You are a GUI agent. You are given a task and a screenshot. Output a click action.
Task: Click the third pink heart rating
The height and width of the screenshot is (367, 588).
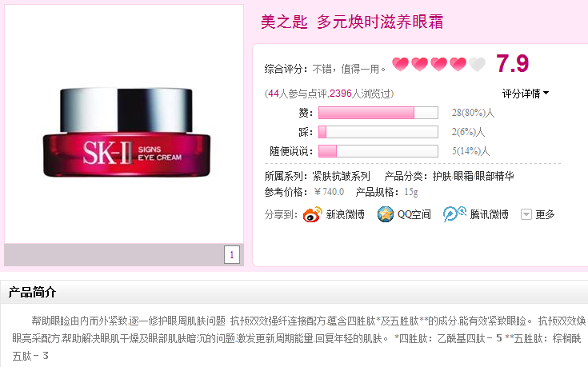tap(438, 65)
